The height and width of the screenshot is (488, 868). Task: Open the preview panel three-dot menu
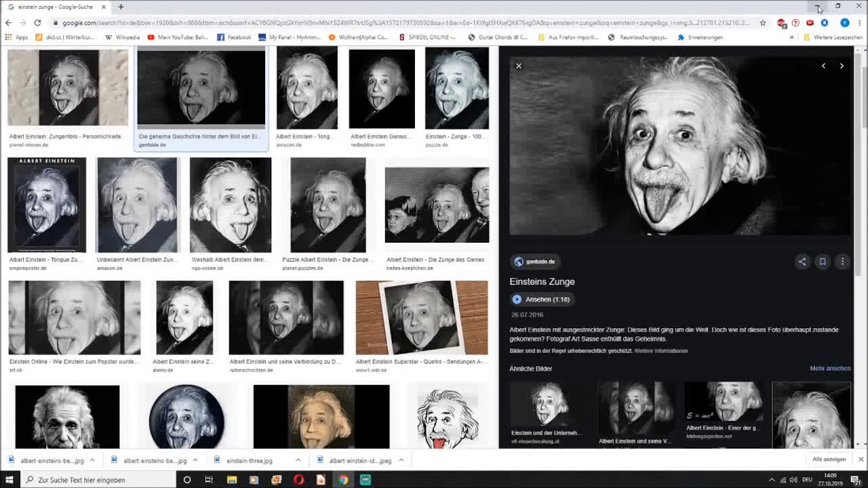(x=843, y=262)
